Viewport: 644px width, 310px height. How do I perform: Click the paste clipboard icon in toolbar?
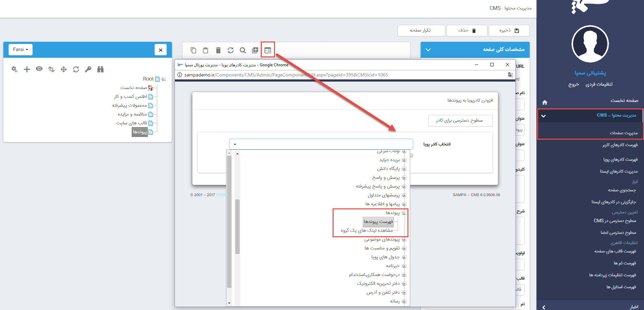206,50
